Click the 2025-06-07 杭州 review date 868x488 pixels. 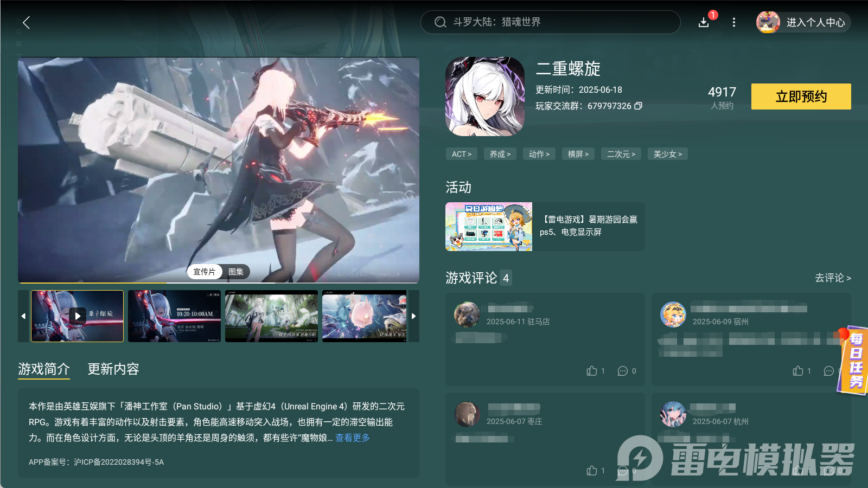point(720,421)
